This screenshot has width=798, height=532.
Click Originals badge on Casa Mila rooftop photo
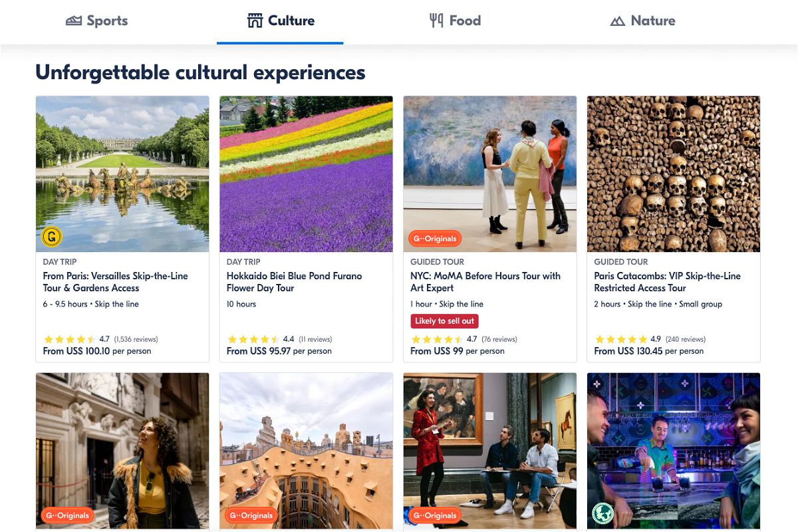point(251,515)
